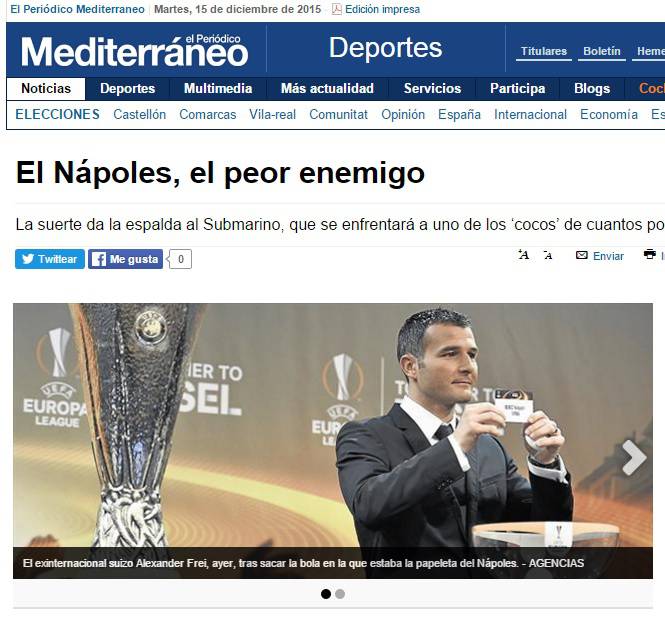Decrease article font size with smaller A icon
This screenshot has height=619, width=665.
point(548,255)
